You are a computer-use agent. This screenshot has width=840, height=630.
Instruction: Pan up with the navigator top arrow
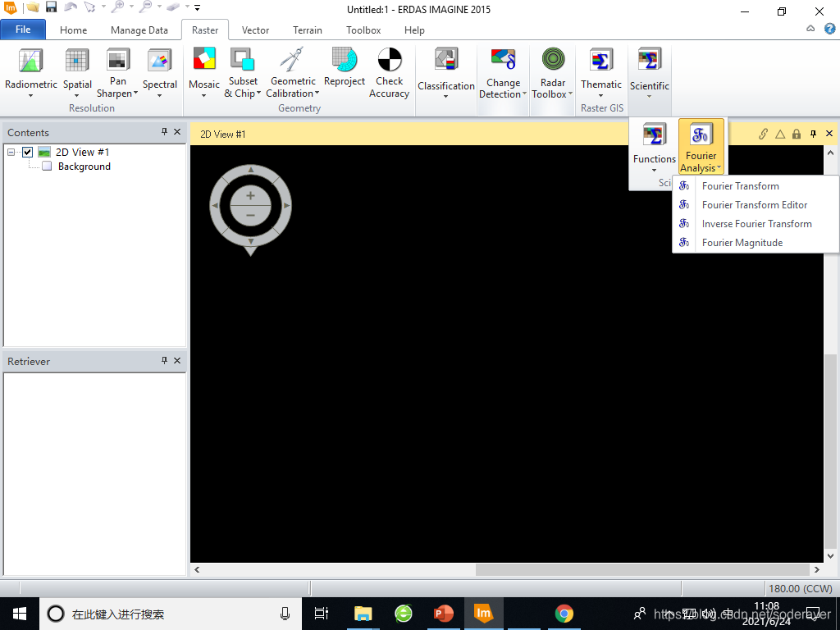click(x=250, y=170)
